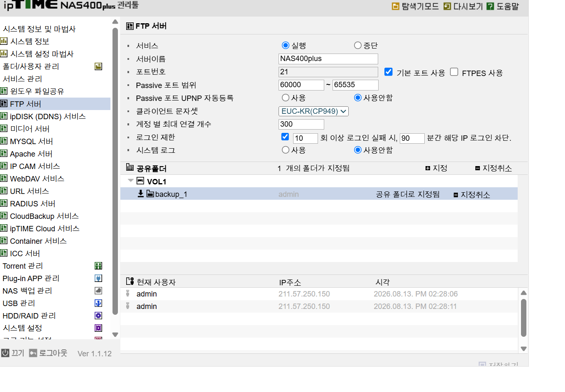Select 사용 for 시스템 로그
Viewport: 565px width, 392px height.
(x=285, y=150)
